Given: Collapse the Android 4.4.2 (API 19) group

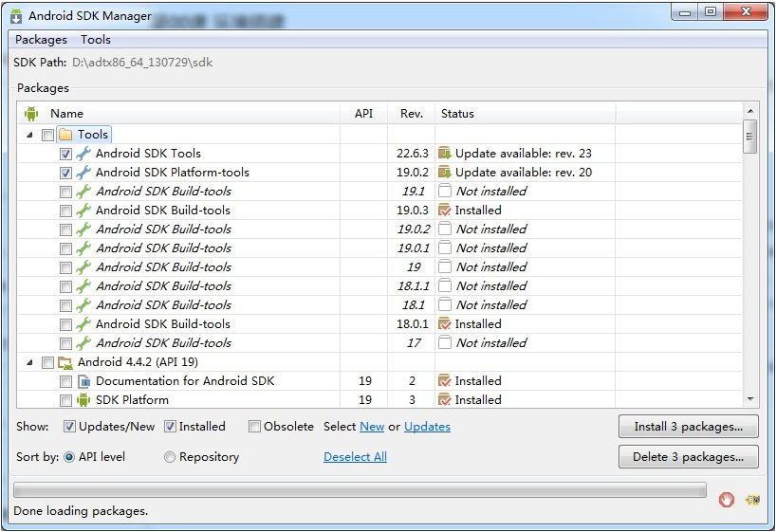Looking at the screenshot, I should [x=29, y=362].
